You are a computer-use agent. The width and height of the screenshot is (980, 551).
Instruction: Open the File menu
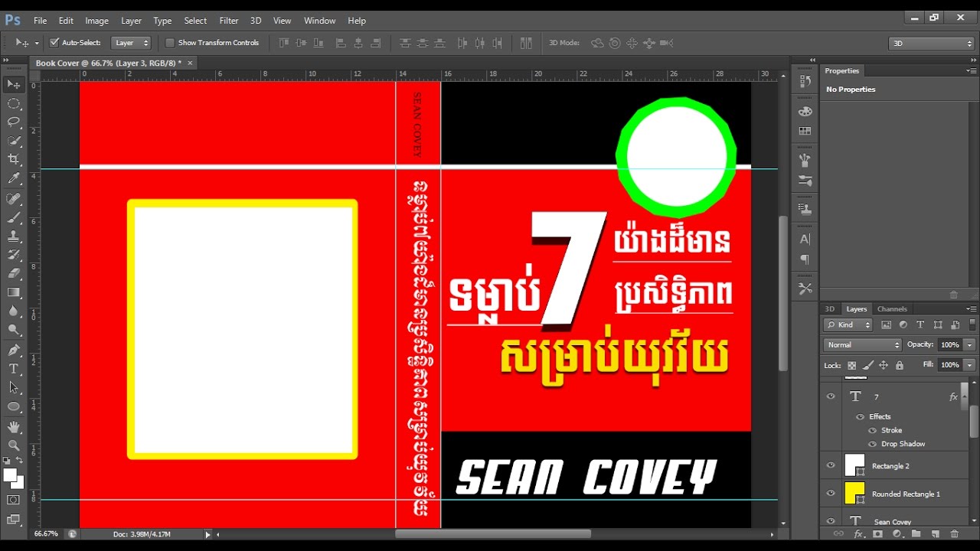41,21
